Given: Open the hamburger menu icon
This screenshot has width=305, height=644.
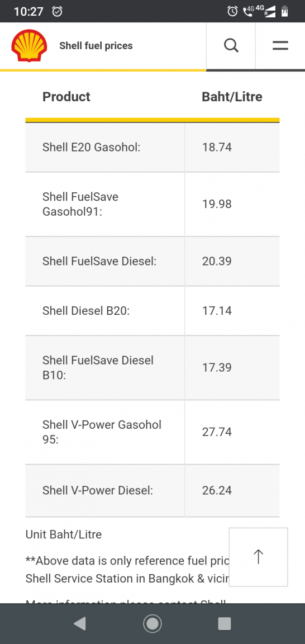Looking at the screenshot, I should [280, 46].
